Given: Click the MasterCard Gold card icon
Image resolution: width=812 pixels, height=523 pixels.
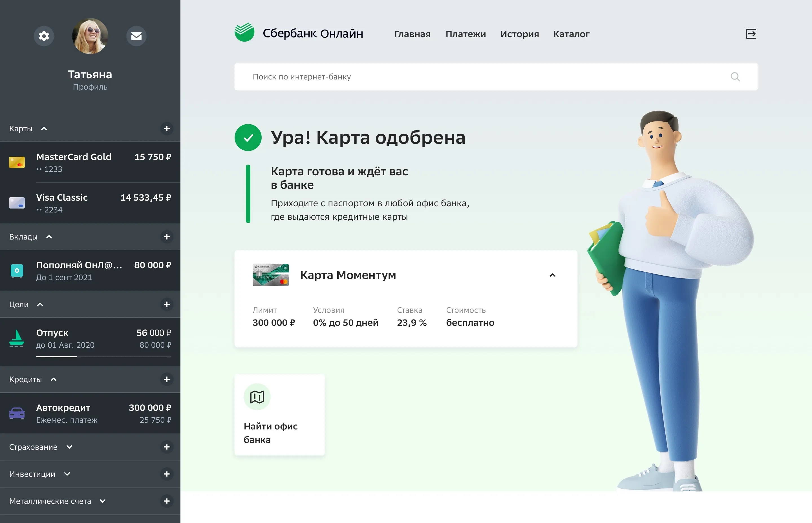Looking at the screenshot, I should coord(17,162).
